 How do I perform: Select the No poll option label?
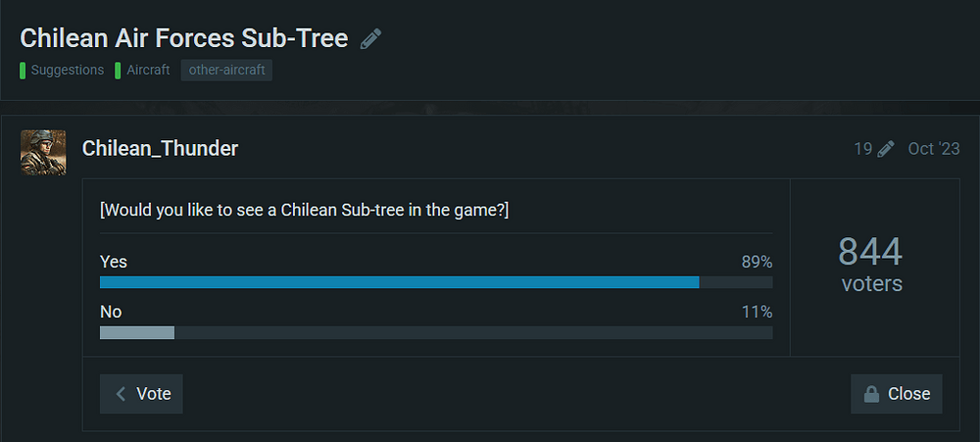pos(111,312)
